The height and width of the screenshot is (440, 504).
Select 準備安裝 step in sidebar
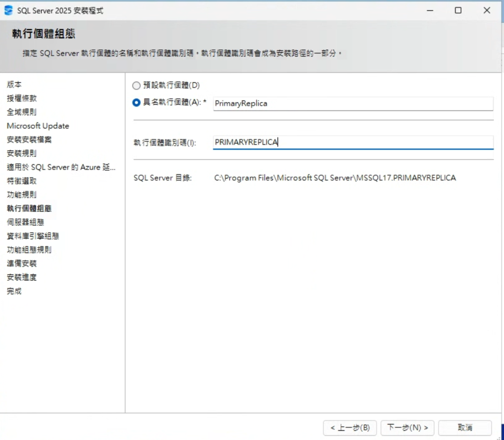click(x=22, y=264)
